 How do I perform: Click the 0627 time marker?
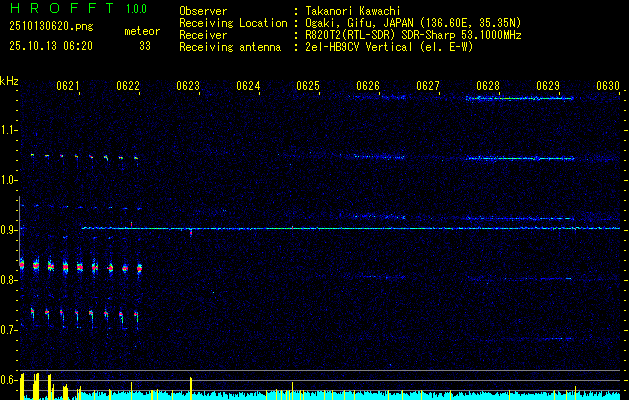coord(428,86)
